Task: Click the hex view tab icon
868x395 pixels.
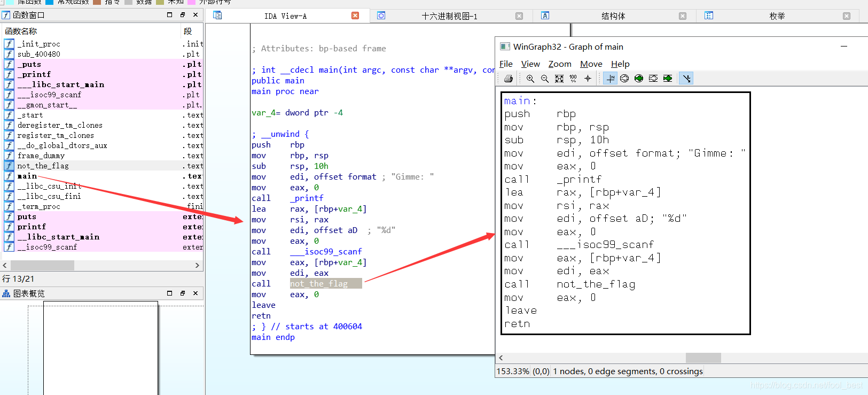Action: (381, 16)
